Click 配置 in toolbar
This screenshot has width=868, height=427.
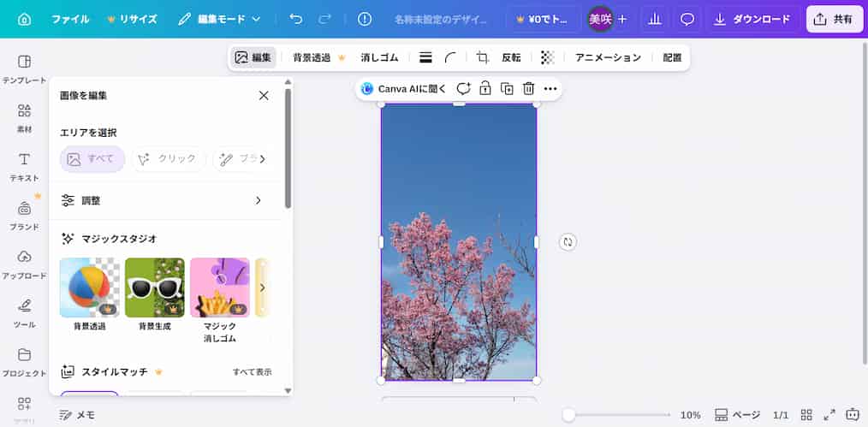pyautogui.click(x=672, y=57)
